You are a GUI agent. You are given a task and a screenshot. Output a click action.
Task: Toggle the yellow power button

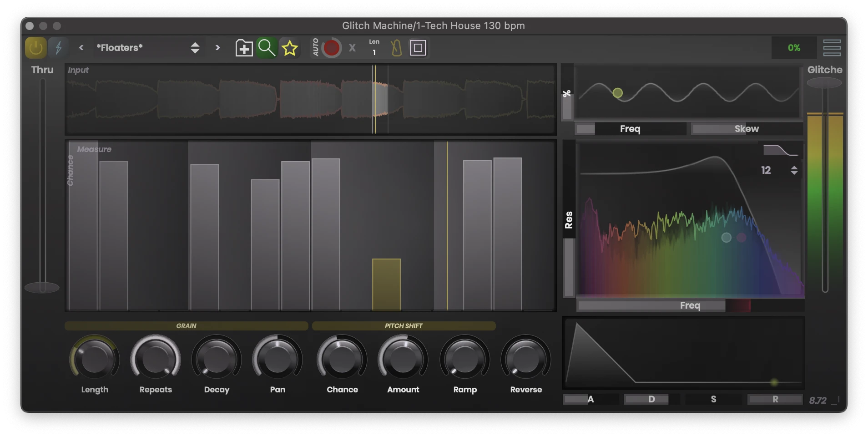pyautogui.click(x=35, y=48)
